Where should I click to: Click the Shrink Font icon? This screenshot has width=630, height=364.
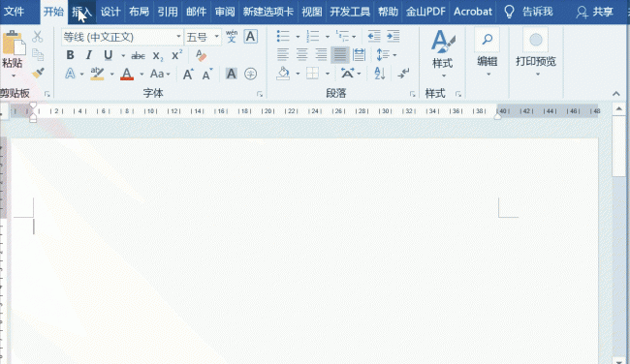(x=207, y=75)
